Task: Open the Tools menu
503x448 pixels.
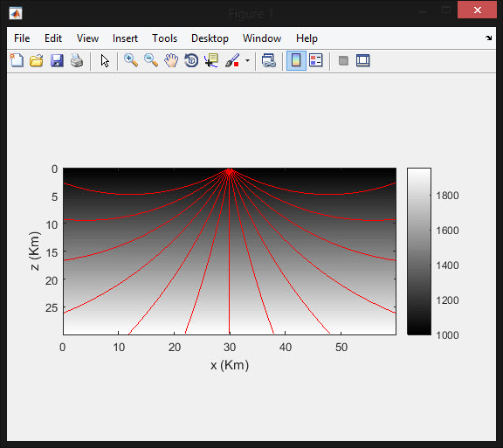Action: pos(164,38)
